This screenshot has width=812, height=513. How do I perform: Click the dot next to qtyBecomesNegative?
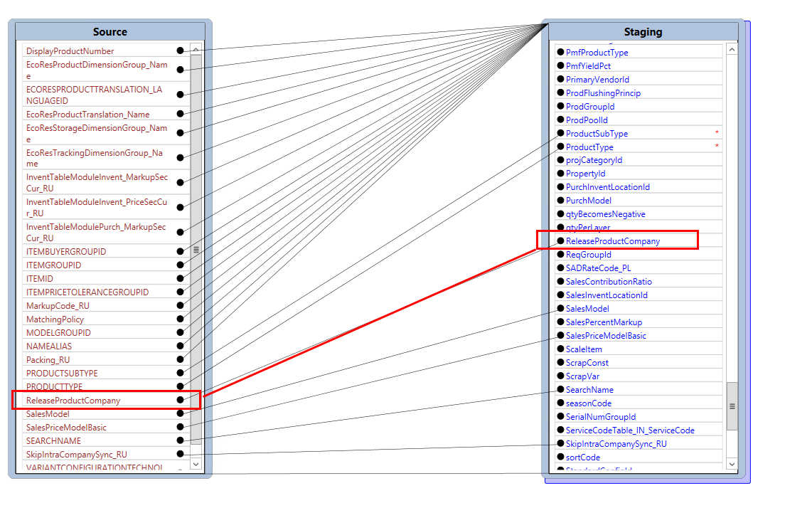pos(561,213)
